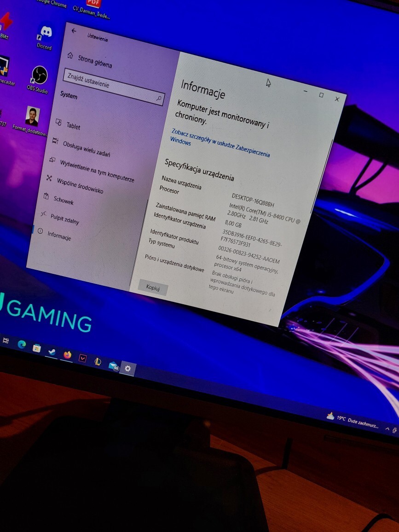399x532 pixels.
Task: Select the device name DESKTOP-16Q88BH
Action: tap(253, 200)
